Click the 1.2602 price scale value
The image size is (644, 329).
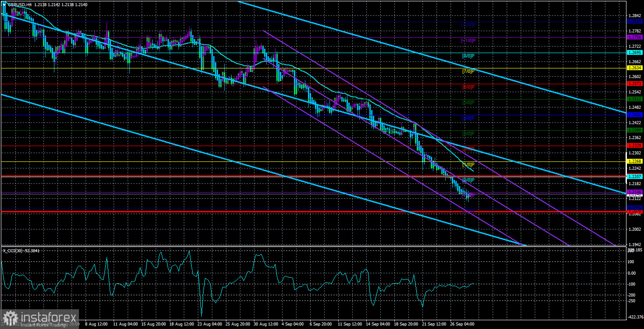coord(635,77)
